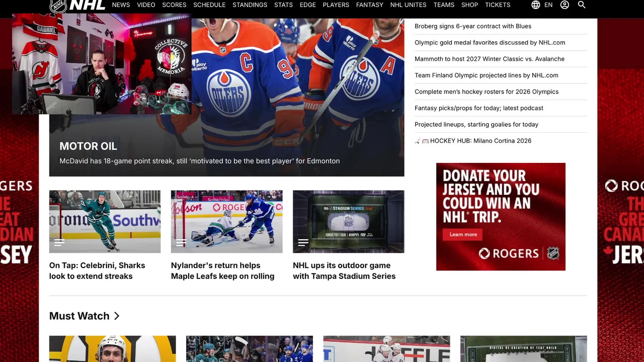Open NHL ups its outdoor game headline
Viewport: 644px width, 362px height.
344,270
